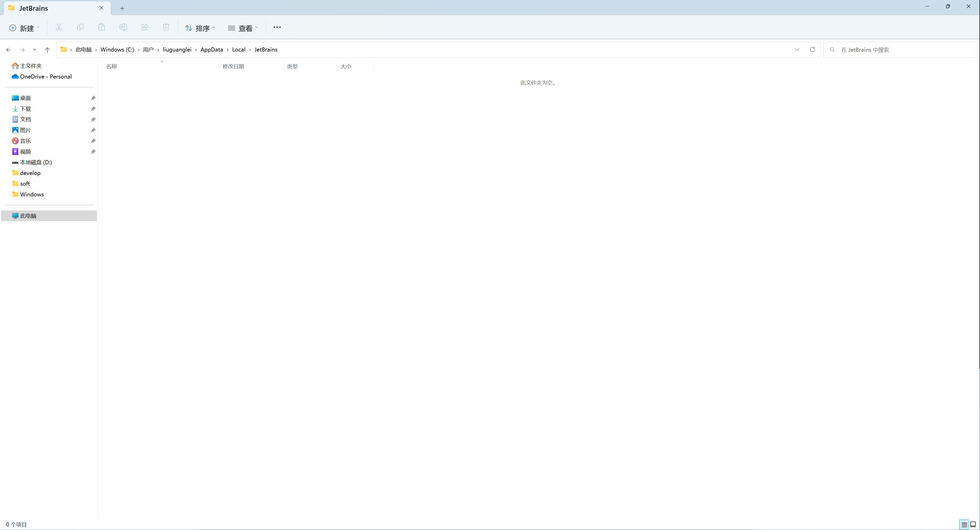Screen dimensions: 980x530
Task: Open develop folder in sidebar
Action: click(26, 173)
